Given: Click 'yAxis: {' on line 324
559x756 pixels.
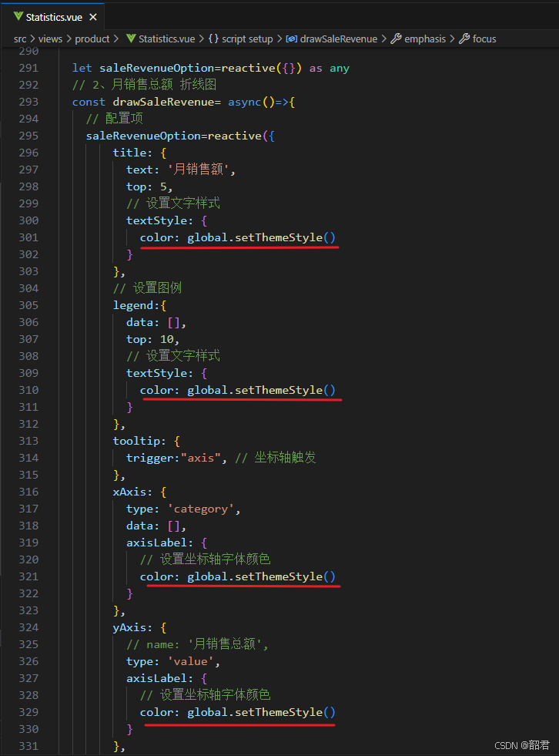Looking at the screenshot, I should (x=140, y=628).
